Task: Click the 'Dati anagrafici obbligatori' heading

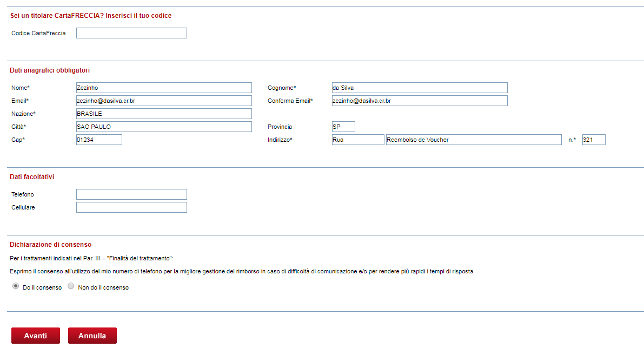Action: point(50,70)
